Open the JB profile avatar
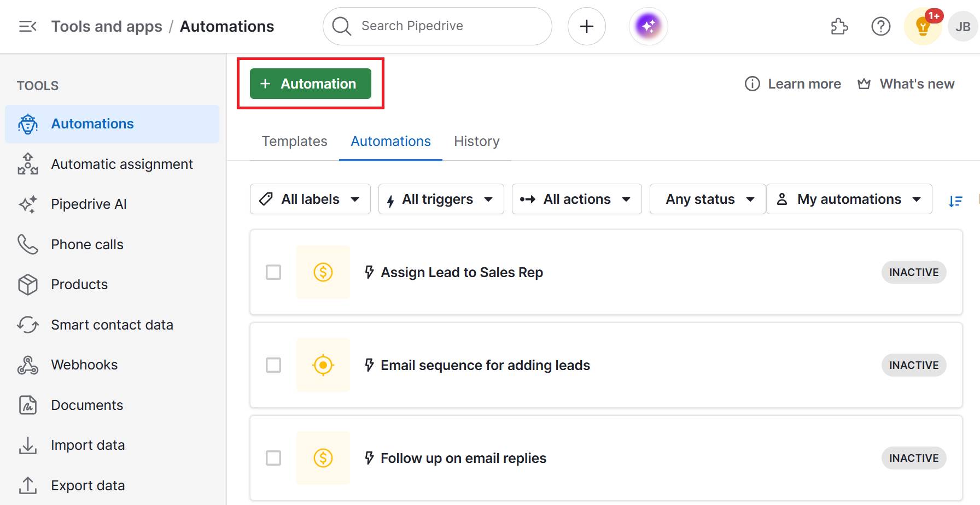Screen dimensions: 980x505 pyautogui.click(x=961, y=26)
